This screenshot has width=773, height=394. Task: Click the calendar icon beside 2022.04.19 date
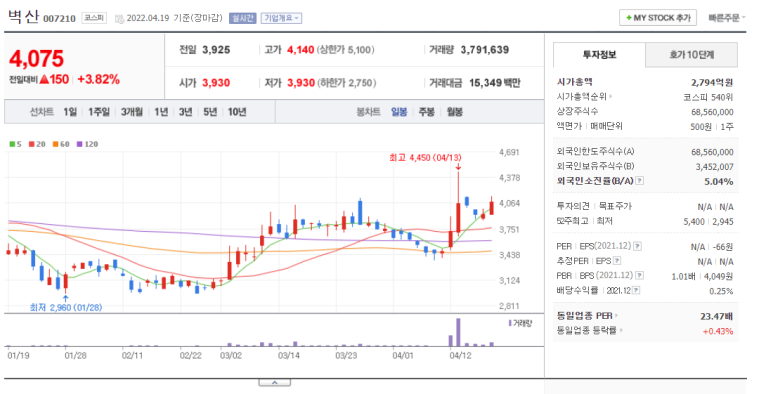coord(119,19)
